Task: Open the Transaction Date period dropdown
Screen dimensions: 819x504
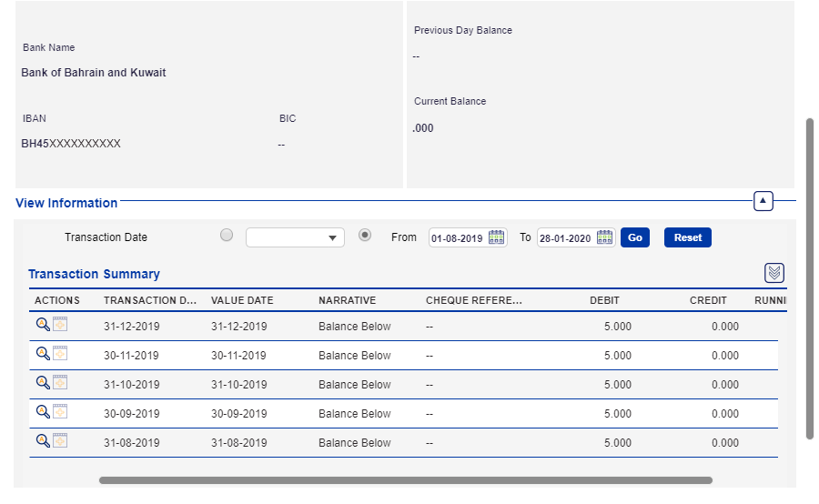Action: click(295, 237)
